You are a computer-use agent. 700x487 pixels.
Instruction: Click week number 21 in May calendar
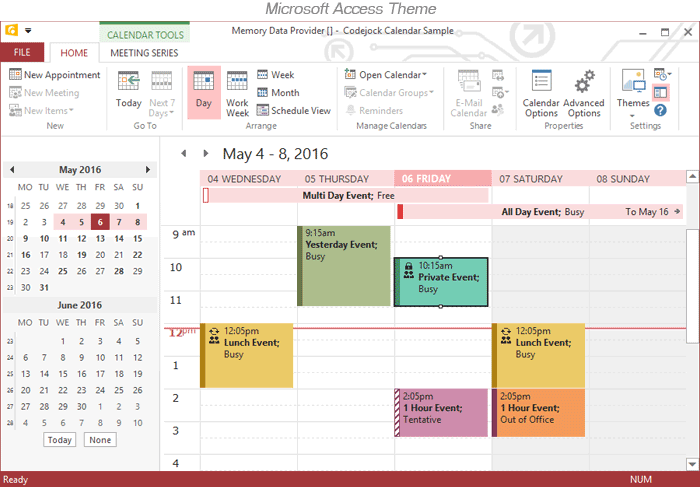tap(10, 255)
